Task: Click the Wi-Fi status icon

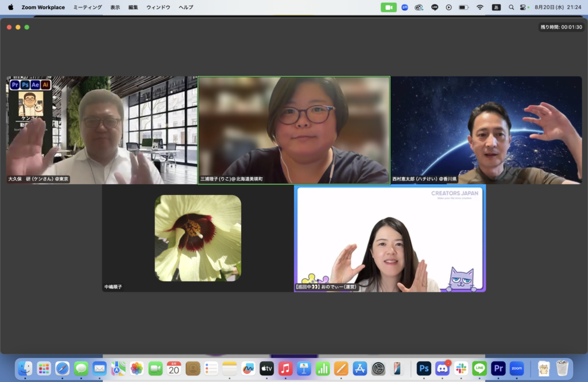Action: 479,7
